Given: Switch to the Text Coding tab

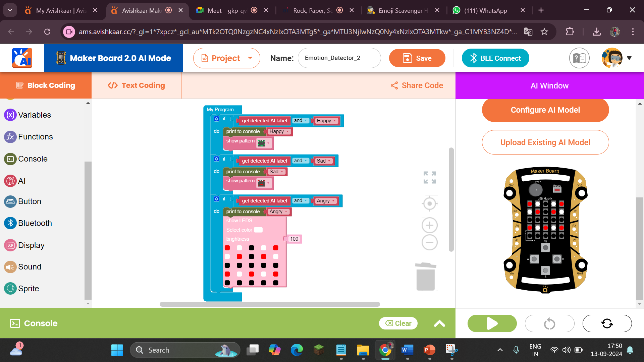Looking at the screenshot, I should (136, 85).
